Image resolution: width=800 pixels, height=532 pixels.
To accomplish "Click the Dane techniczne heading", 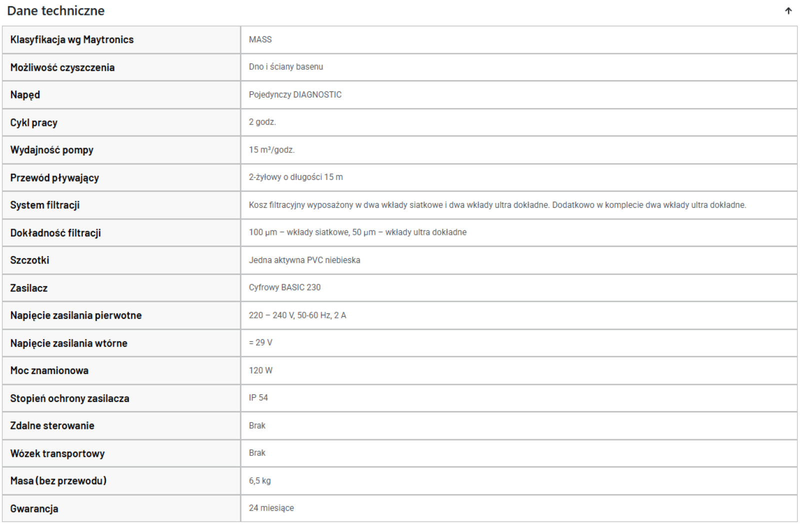I will click(x=56, y=11).
